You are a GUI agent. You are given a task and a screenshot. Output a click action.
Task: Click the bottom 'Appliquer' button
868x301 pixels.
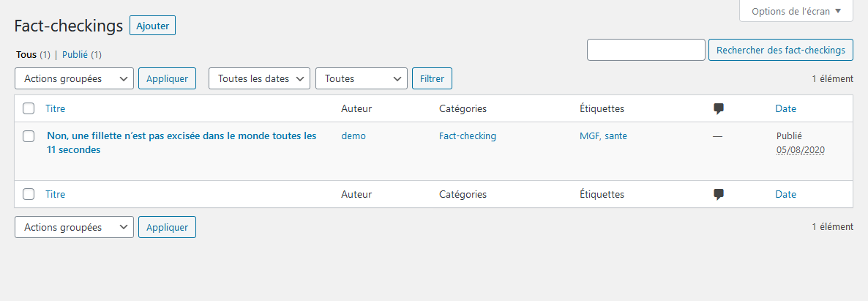(x=167, y=227)
